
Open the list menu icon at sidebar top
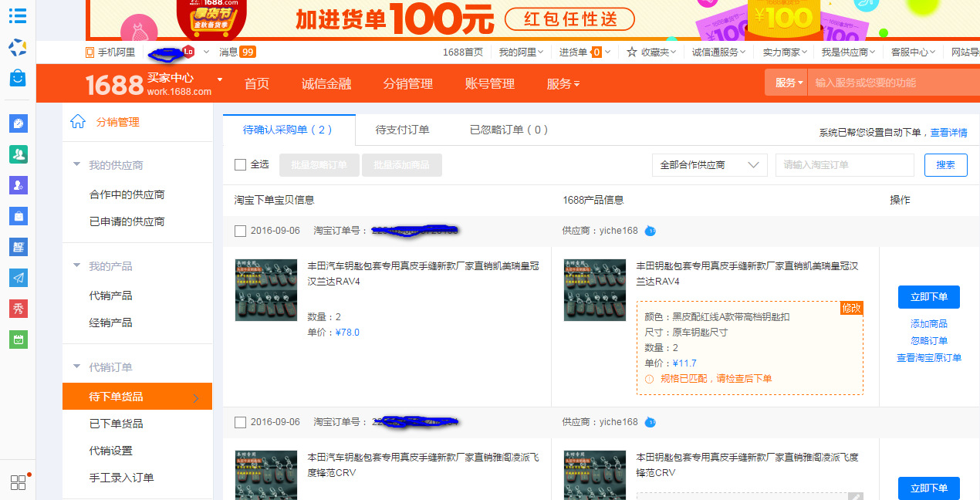[x=18, y=16]
